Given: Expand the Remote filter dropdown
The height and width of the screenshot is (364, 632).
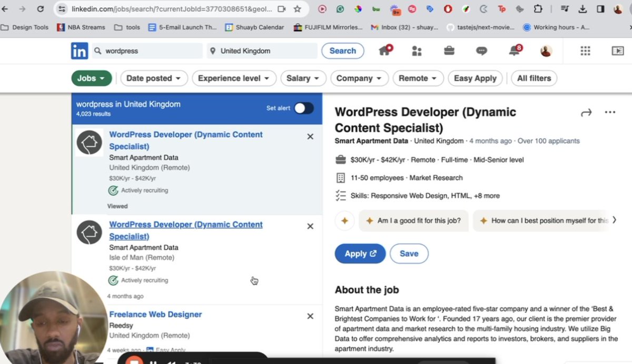Looking at the screenshot, I should [418, 78].
